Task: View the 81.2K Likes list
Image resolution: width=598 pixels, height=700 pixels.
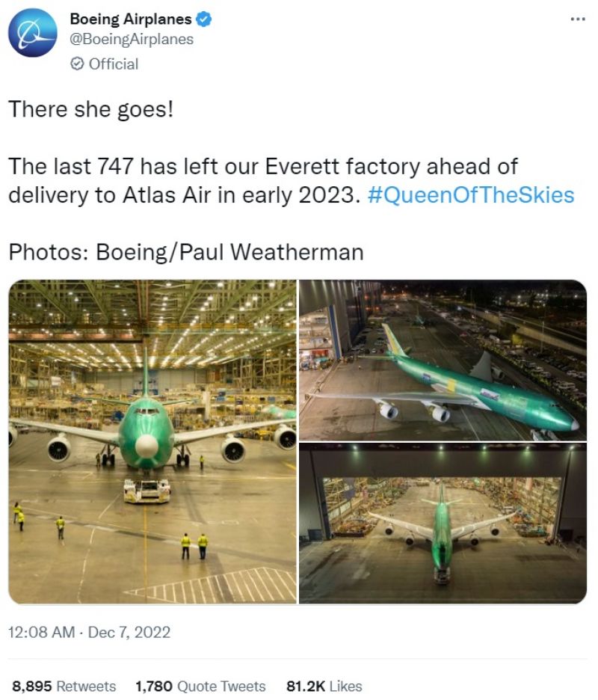Action: 324,686
